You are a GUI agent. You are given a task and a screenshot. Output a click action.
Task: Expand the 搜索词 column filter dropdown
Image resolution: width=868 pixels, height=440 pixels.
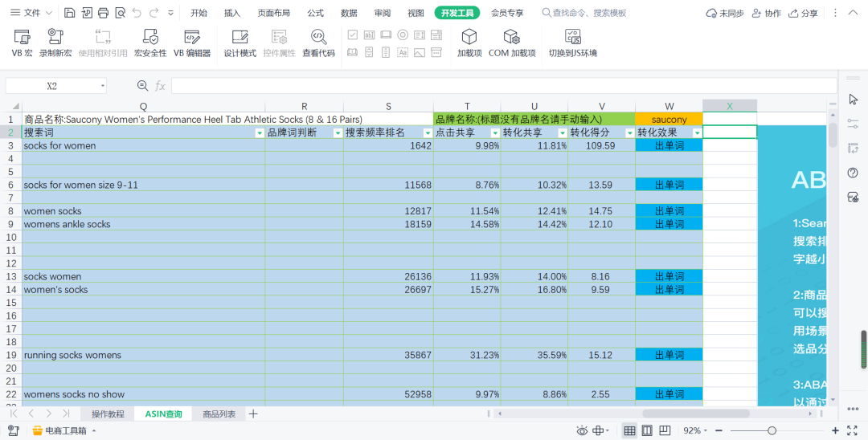259,133
